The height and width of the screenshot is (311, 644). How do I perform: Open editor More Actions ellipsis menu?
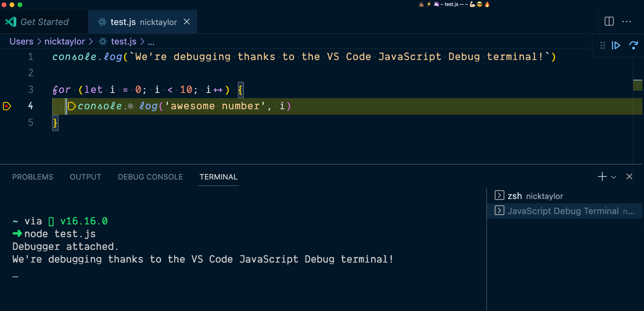click(x=626, y=21)
